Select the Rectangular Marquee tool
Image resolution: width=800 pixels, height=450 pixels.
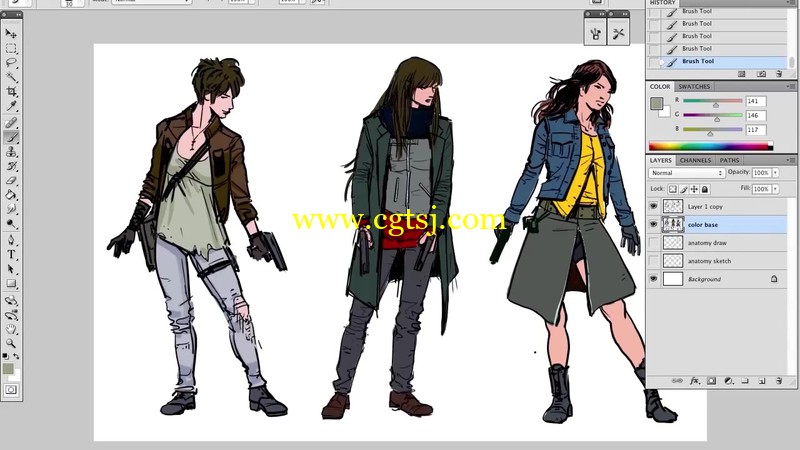11,48
